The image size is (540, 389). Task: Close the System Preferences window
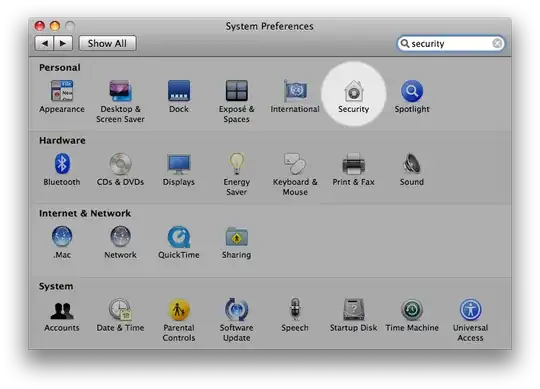click(x=40, y=25)
